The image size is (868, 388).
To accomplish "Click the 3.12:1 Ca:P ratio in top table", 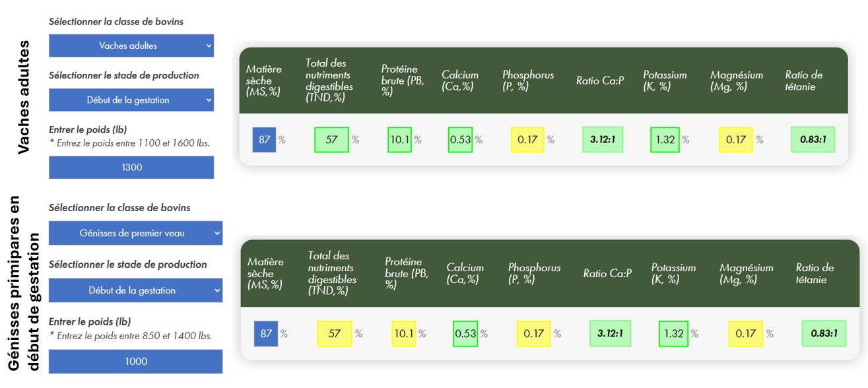I will (x=603, y=140).
